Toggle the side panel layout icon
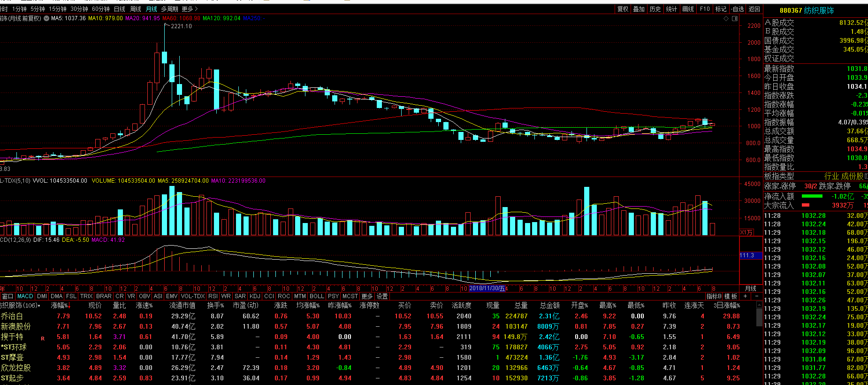 735,18
